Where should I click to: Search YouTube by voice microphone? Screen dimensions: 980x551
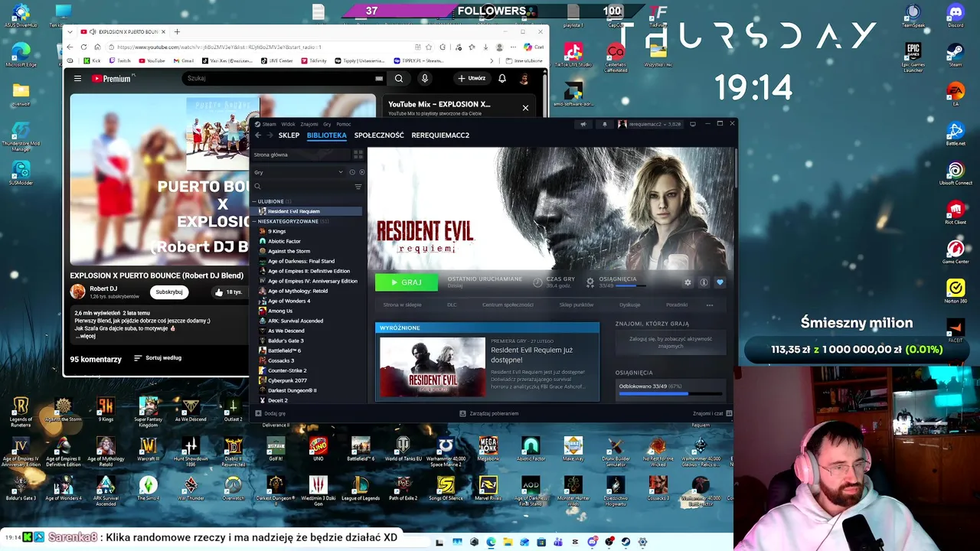[x=425, y=78]
